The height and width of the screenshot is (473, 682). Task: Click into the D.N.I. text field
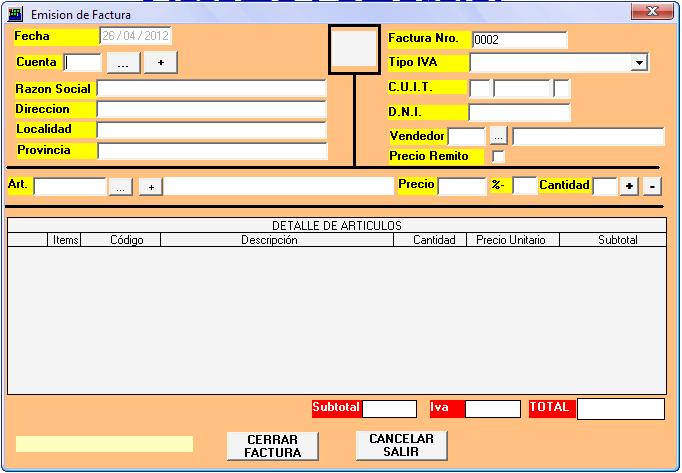click(x=518, y=112)
